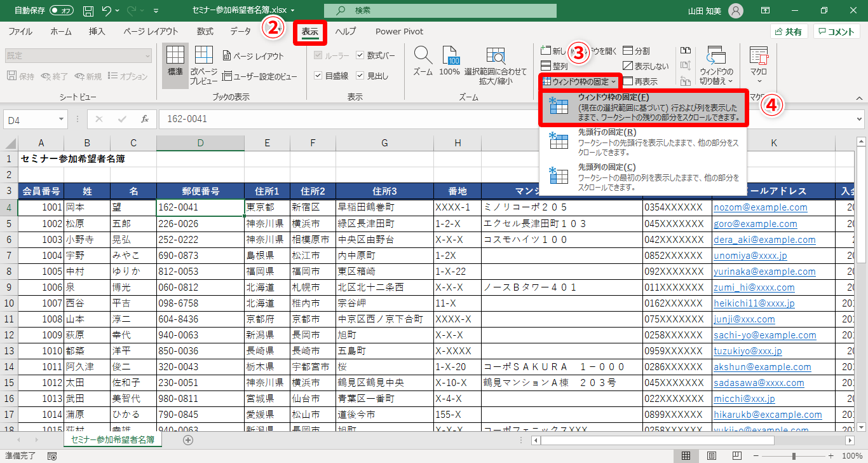
Task: Switch to Normal view in status bar
Action: pyautogui.click(x=686, y=456)
